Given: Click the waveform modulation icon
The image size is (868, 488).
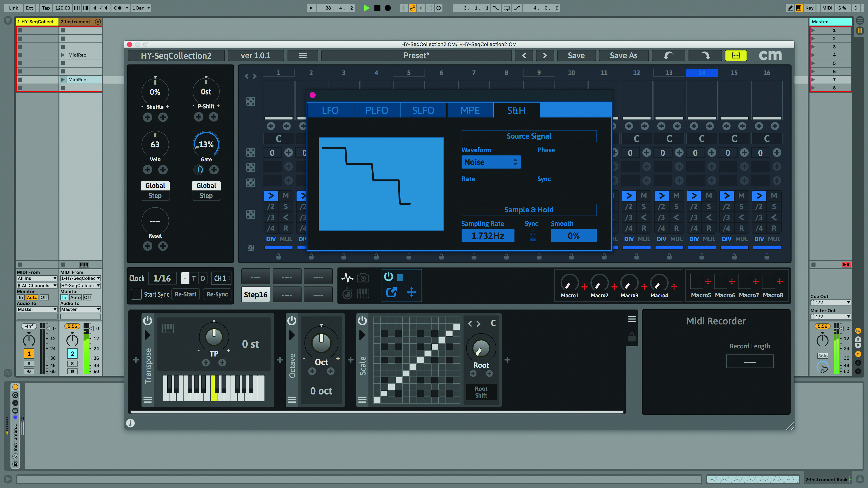Looking at the screenshot, I should pyautogui.click(x=347, y=278).
